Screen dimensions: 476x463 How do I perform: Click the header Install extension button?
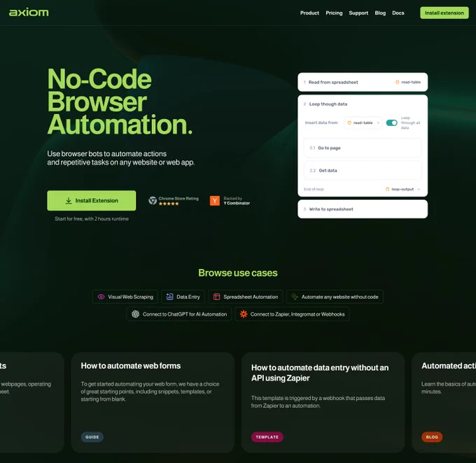point(444,13)
